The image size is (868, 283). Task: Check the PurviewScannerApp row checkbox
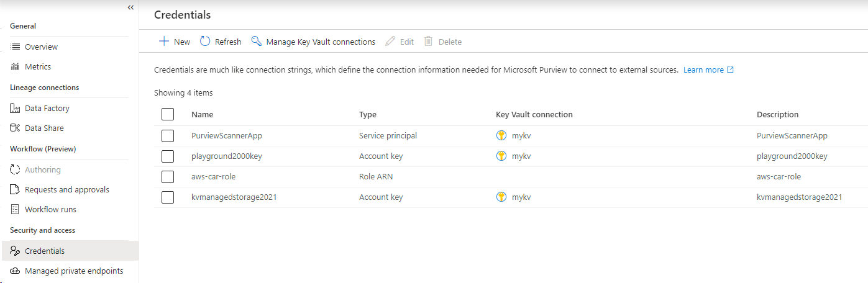click(x=167, y=135)
